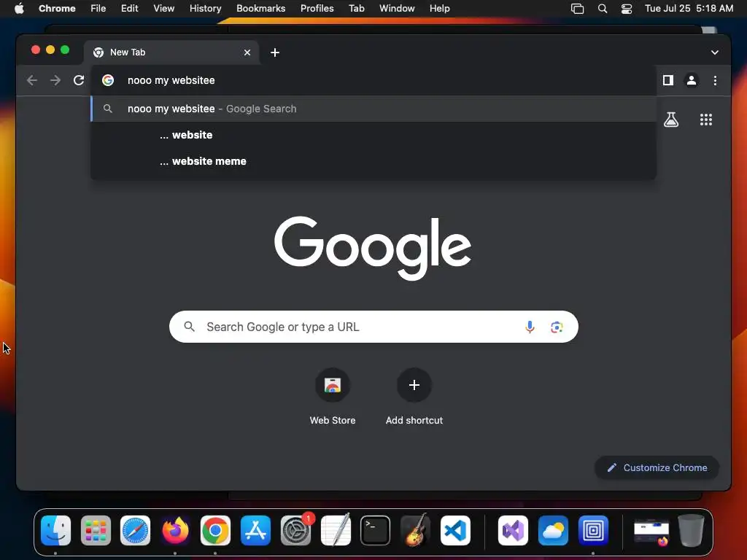Open a new tab with the plus button
The image size is (747, 560).
click(275, 52)
